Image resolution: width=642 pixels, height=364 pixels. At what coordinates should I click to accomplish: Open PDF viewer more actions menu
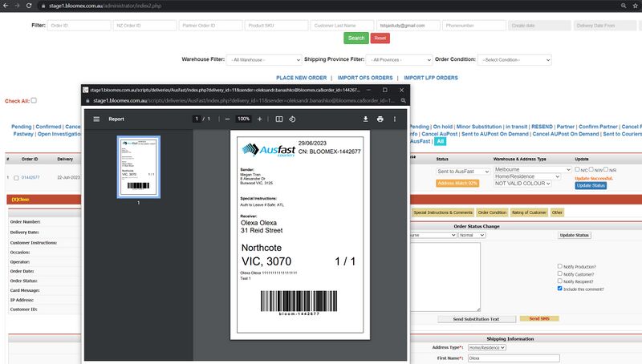coord(395,119)
